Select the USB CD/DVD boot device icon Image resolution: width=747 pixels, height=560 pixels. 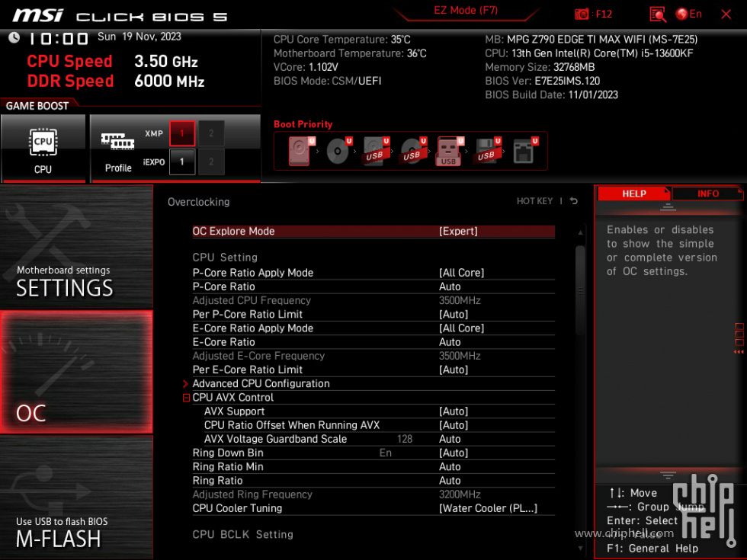pyautogui.click(x=413, y=151)
